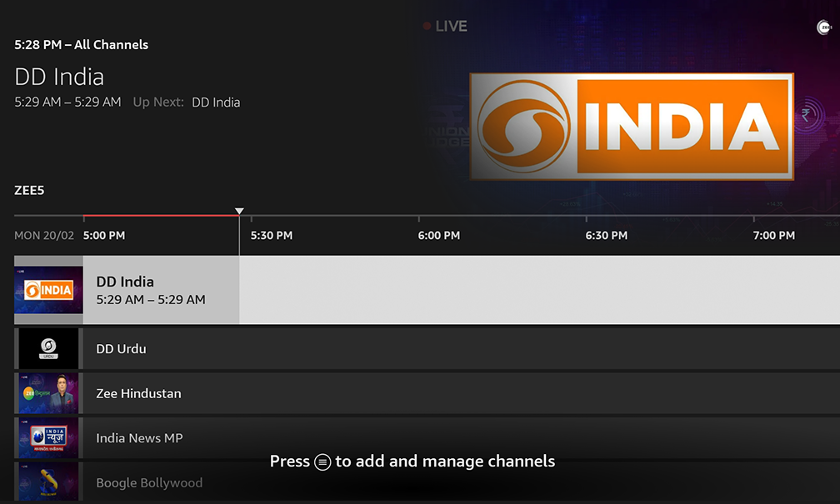Open the India News MP channel thumbnail
Image resolution: width=840 pixels, height=504 pixels.
48,437
